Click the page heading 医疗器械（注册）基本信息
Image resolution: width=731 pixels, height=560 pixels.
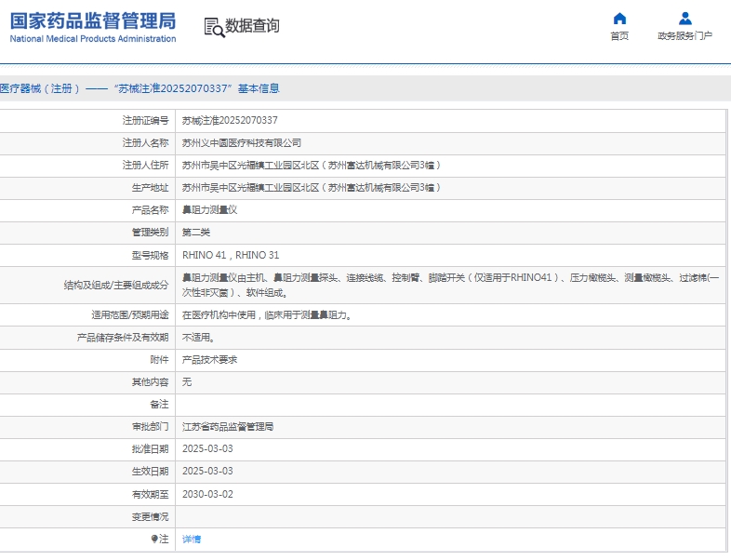(x=140, y=88)
